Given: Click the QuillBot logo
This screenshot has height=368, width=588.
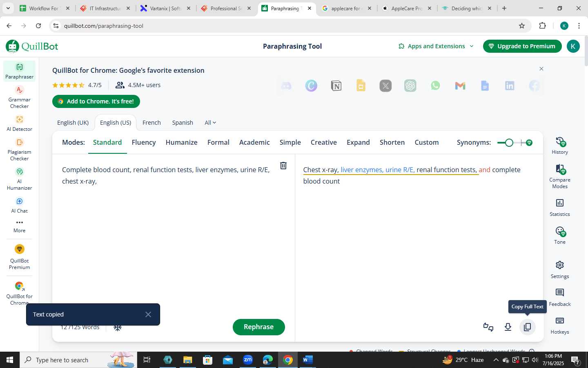Looking at the screenshot, I should [x=32, y=46].
